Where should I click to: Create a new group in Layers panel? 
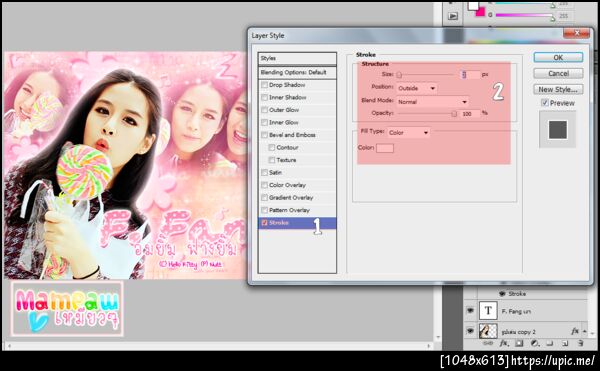click(550, 343)
